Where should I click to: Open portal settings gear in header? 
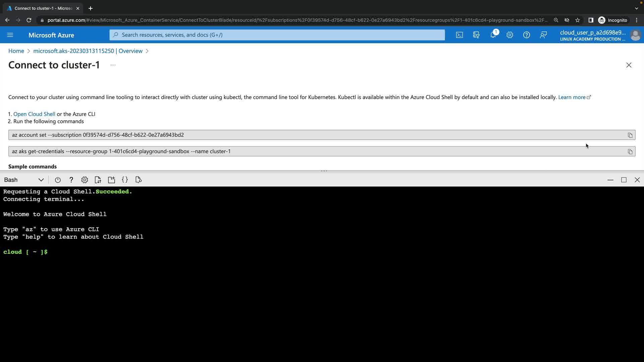[509, 35]
